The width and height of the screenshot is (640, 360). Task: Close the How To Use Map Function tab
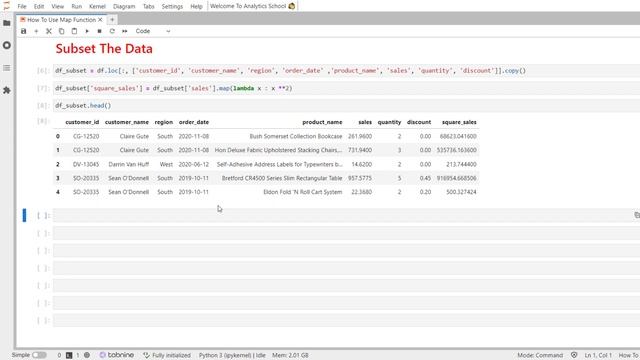[x=100, y=20]
